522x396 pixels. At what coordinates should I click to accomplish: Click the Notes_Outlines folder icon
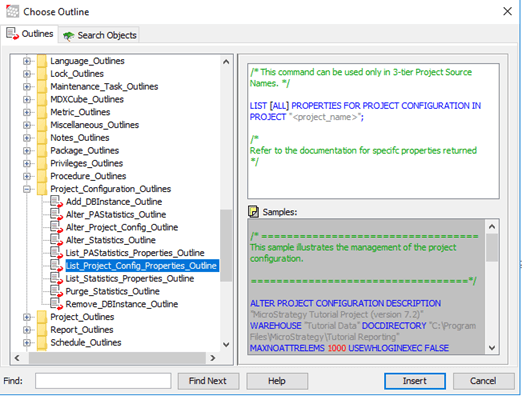pyautogui.click(x=42, y=138)
